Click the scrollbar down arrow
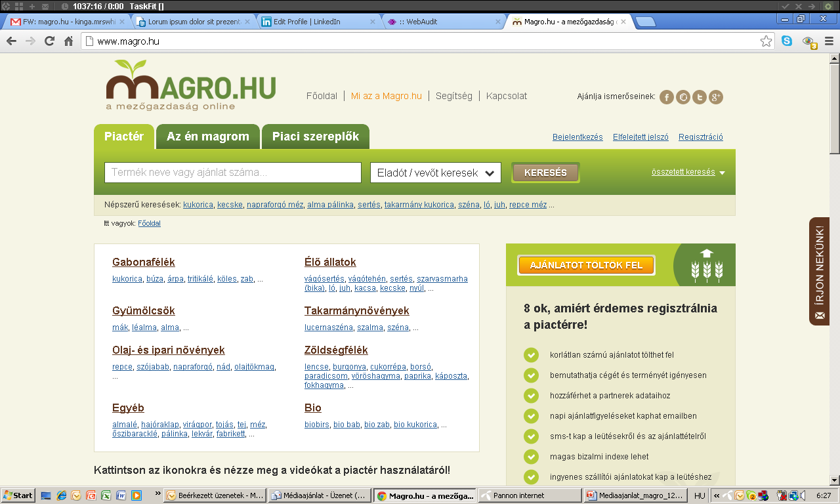The height and width of the screenshot is (504, 840). [835, 480]
